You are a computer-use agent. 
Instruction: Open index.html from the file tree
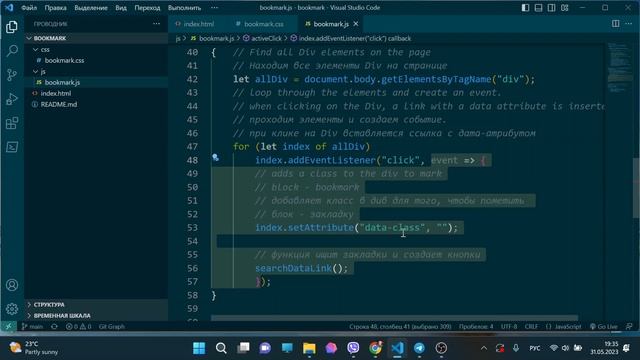coord(56,93)
